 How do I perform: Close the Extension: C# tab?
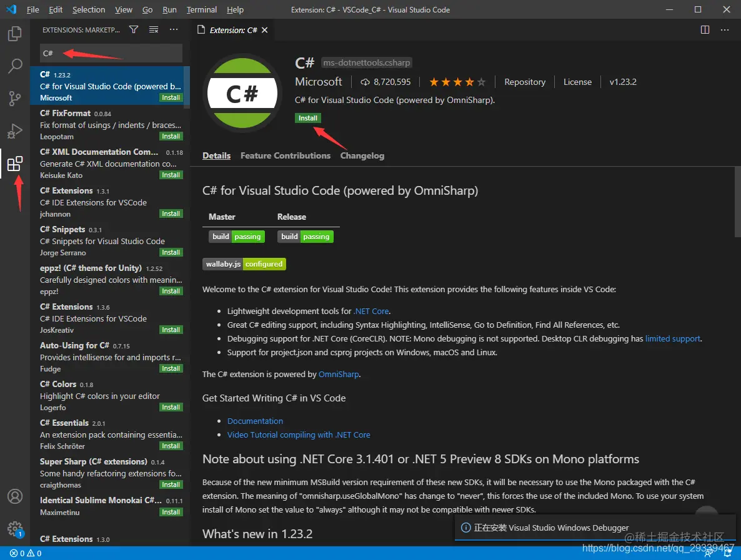click(x=265, y=30)
